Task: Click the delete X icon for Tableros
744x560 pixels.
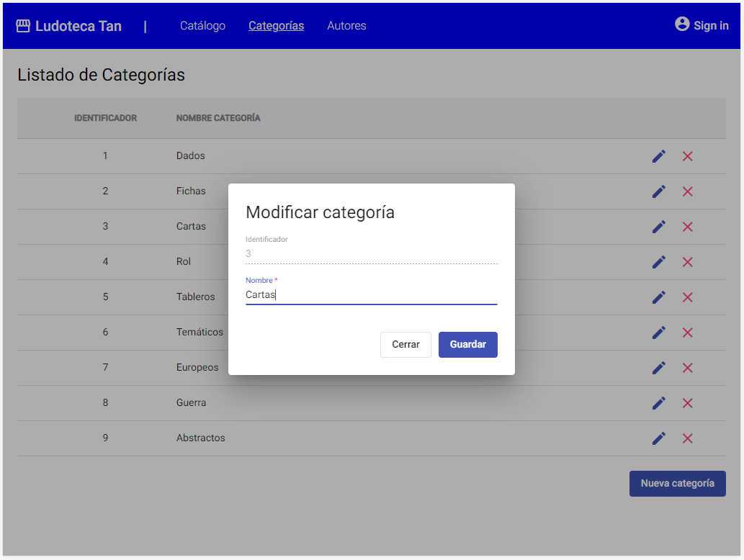Action: [687, 297]
